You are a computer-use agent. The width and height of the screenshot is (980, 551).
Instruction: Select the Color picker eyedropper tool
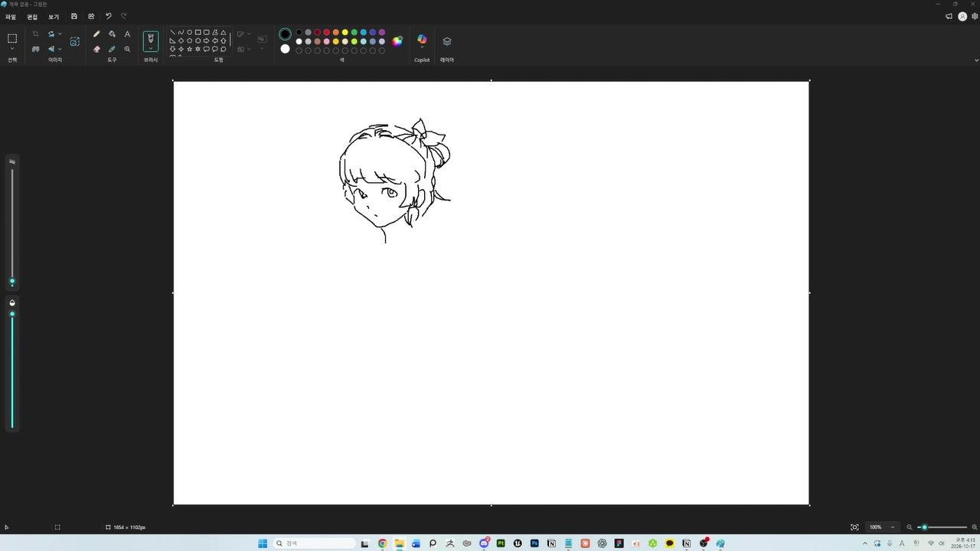pos(112,49)
